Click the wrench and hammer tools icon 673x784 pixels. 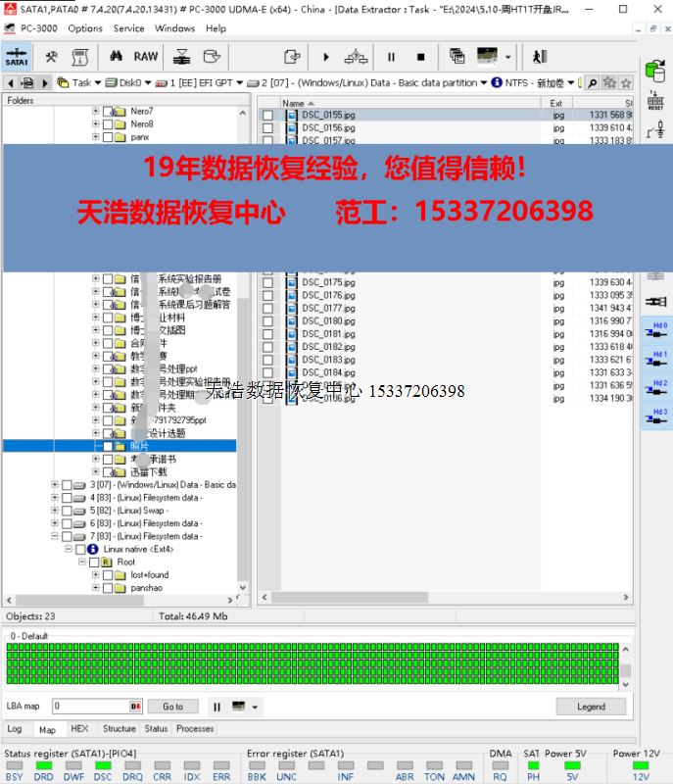(x=52, y=57)
